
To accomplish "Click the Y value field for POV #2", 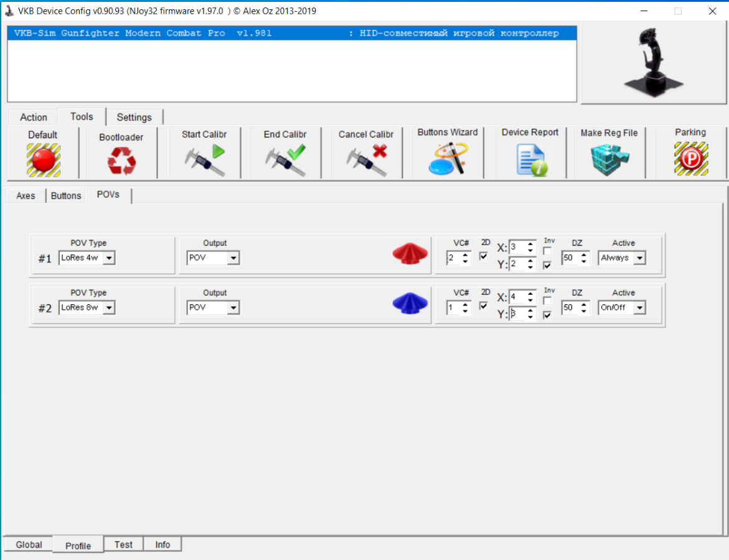I will (x=517, y=314).
